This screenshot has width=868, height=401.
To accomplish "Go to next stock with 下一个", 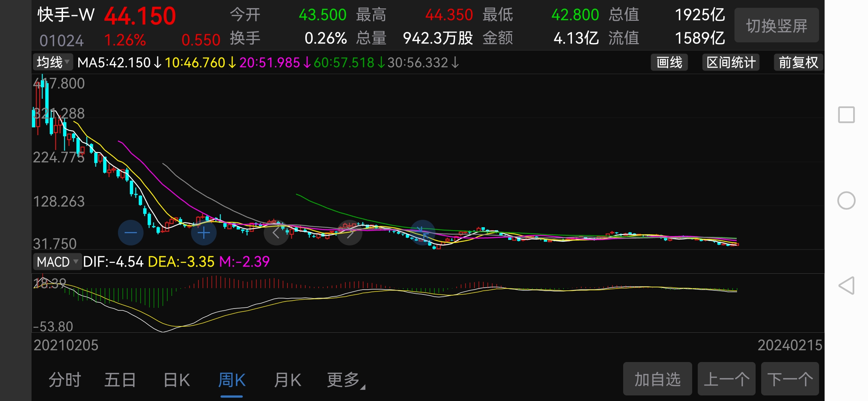I will tap(790, 379).
